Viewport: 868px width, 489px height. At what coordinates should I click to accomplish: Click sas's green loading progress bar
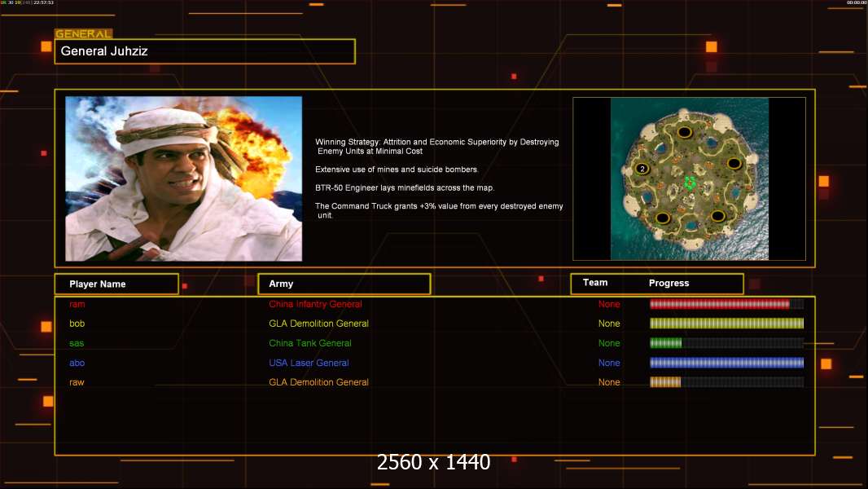tap(665, 343)
